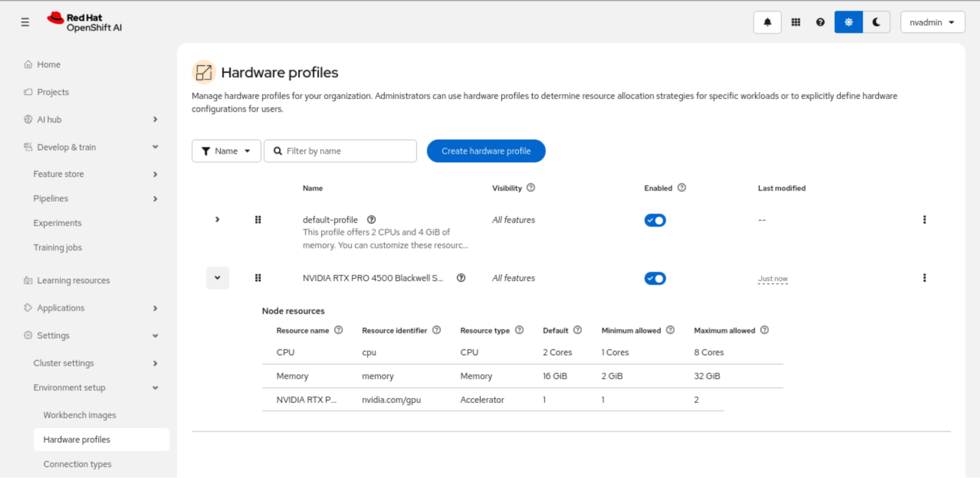Image resolution: width=980 pixels, height=478 pixels.
Task: Click the hamburger menu icon
Action: tap(25, 22)
